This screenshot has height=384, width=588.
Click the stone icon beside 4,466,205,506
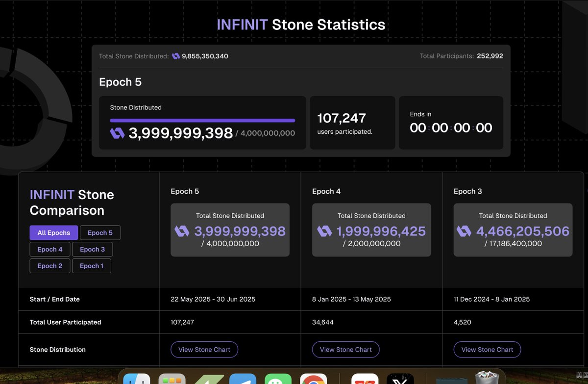pos(464,231)
